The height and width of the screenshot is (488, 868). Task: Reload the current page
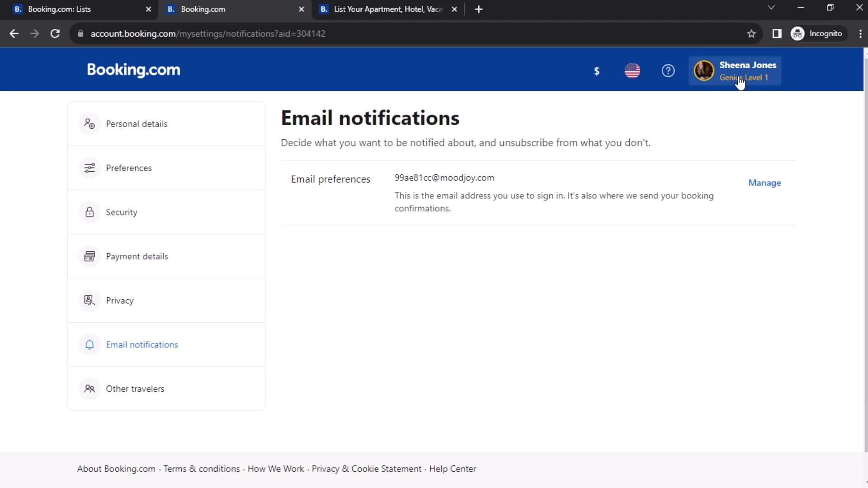tap(55, 33)
